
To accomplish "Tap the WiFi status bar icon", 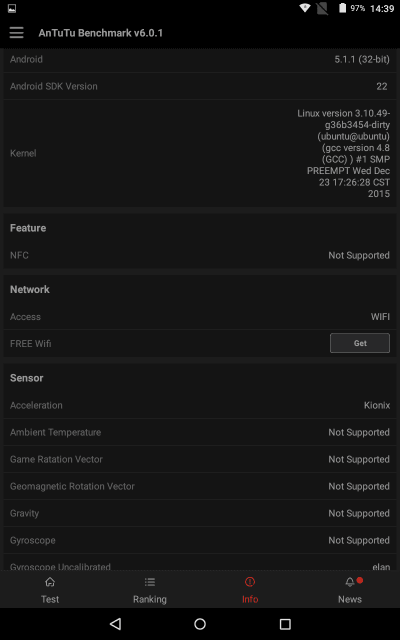I will (x=304, y=8).
